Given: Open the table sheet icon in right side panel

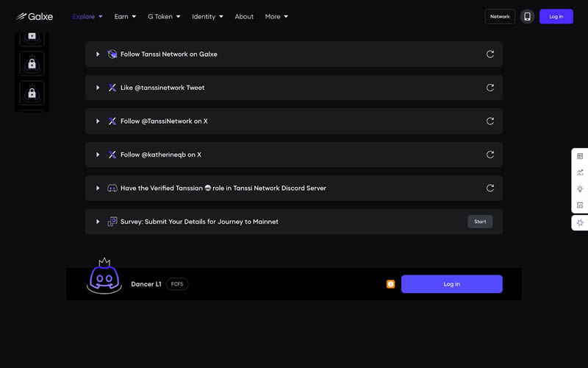Looking at the screenshot, I should [580, 156].
